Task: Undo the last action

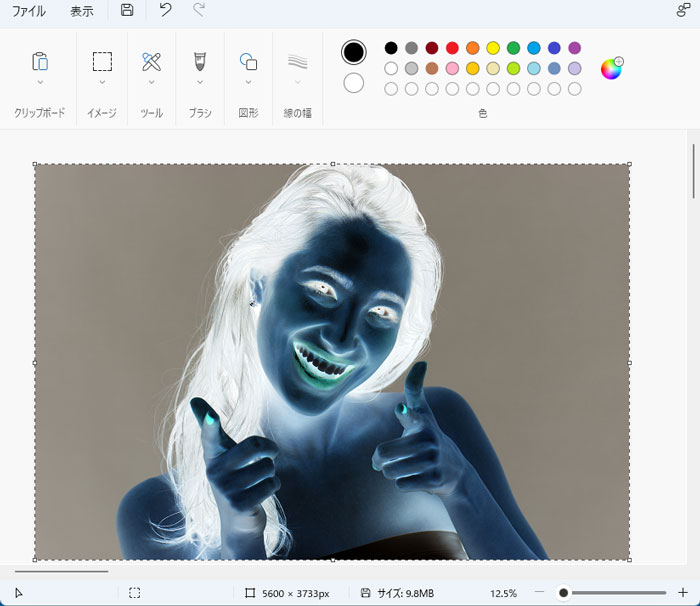Action: [x=165, y=10]
